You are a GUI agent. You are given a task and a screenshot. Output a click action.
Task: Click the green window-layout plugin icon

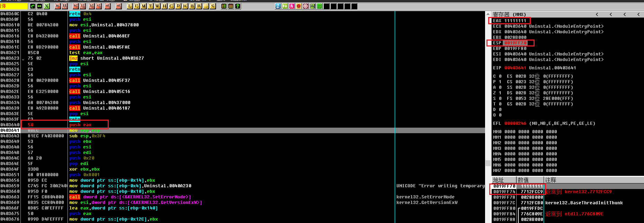(320, 6)
